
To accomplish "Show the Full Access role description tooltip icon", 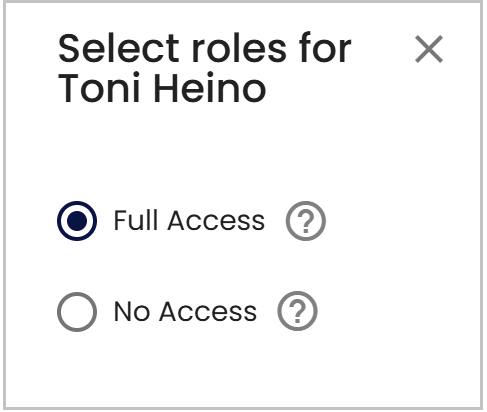I will coord(306,221).
